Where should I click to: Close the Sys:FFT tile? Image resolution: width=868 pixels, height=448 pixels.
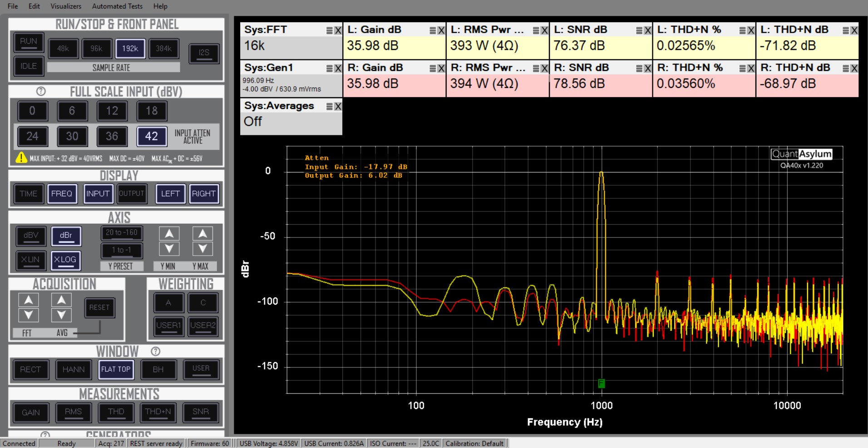(338, 30)
